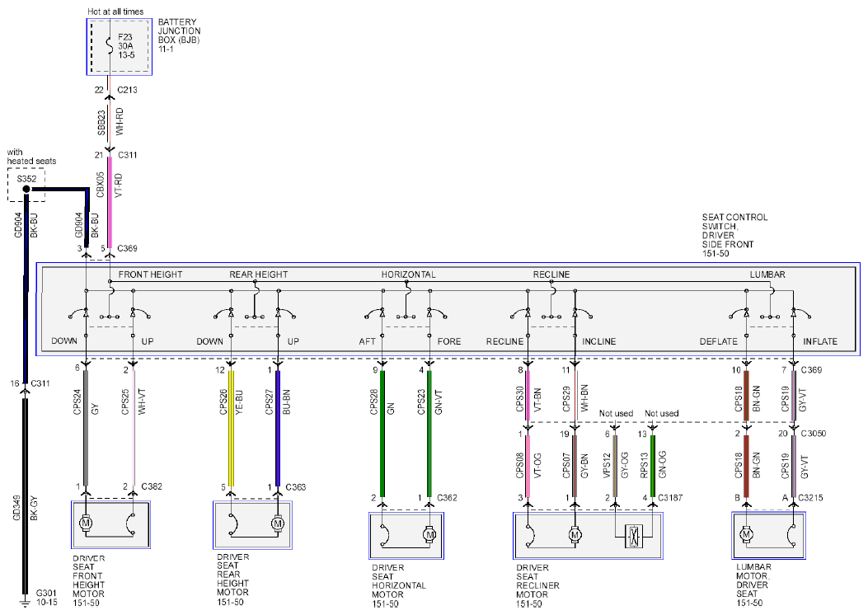Screen dimensions: 868x615
Task: Click the BATTERY JUNCTION BOX (BJB) label
Action: coord(179,35)
